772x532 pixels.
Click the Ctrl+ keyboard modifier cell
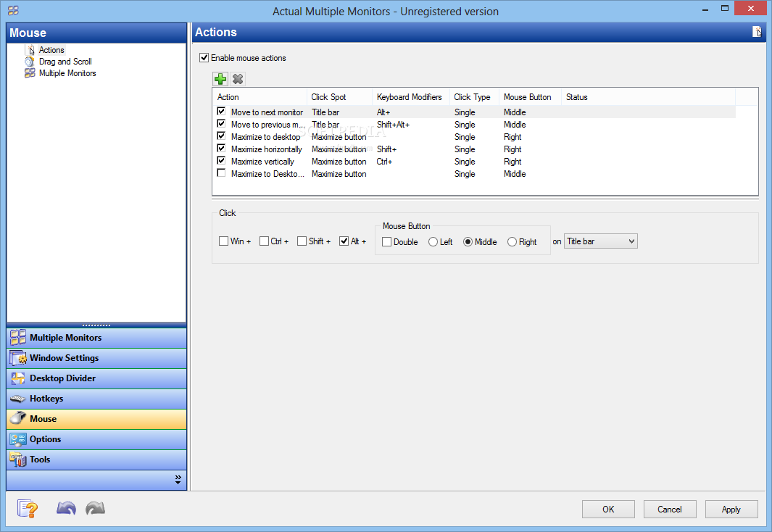384,162
